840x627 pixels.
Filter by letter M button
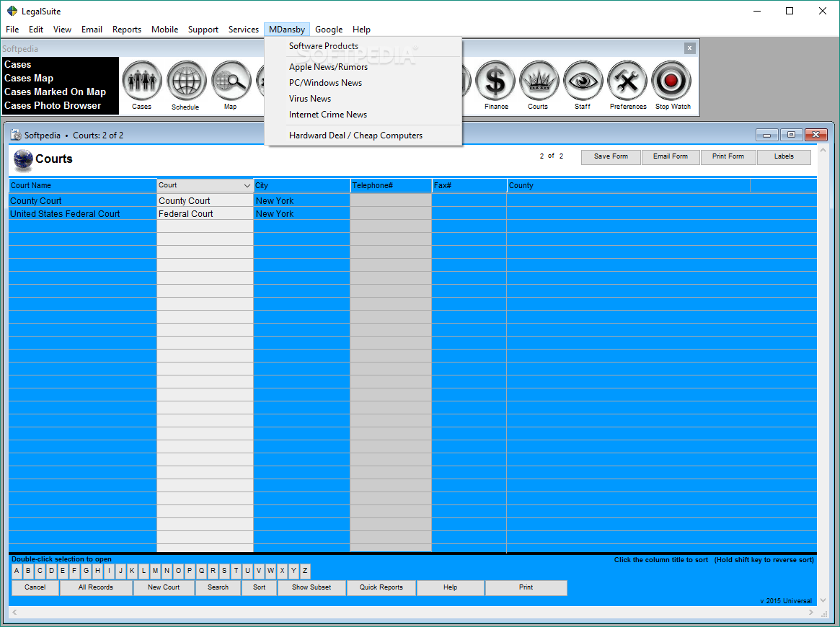coord(155,571)
